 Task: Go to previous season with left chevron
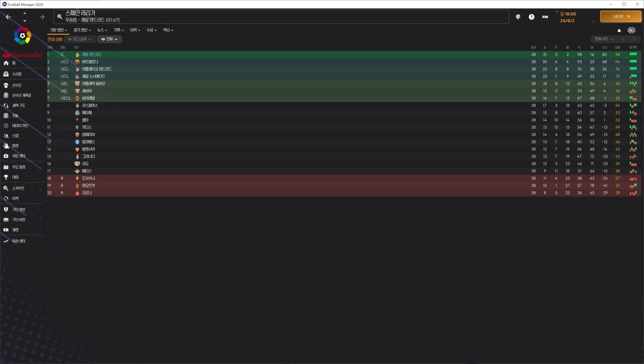624,39
